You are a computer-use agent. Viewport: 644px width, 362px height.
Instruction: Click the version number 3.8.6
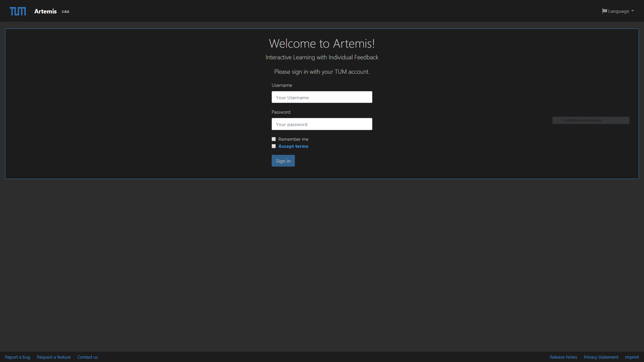click(x=65, y=11)
